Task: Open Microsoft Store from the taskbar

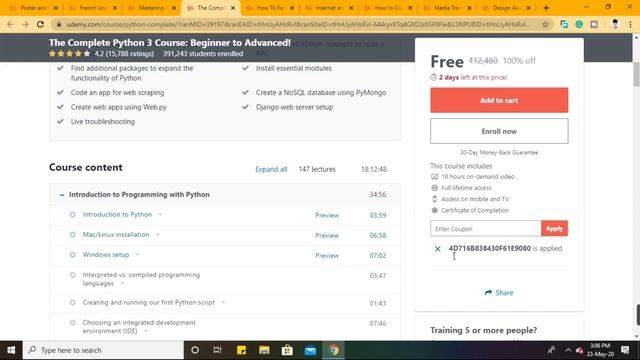Action: coord(287,350)
